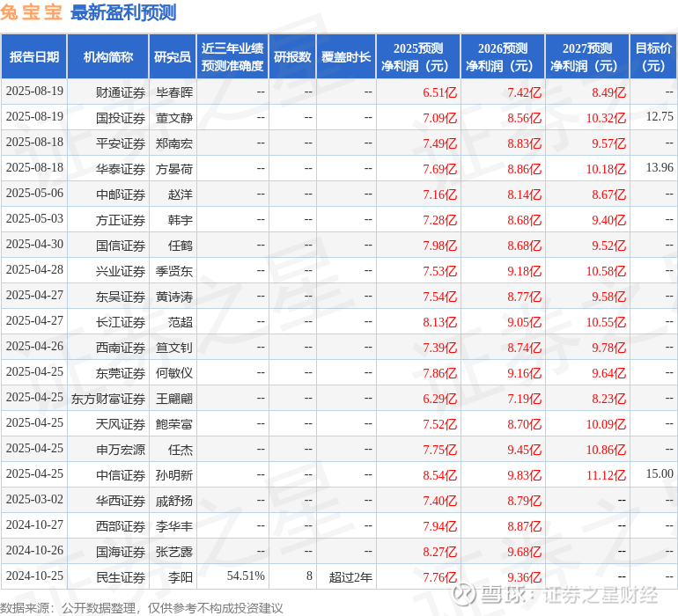Click 2027 profit forecast 11.12亿
The height and width of the screenshot is (616, 678).
click(x=606, y=475)
